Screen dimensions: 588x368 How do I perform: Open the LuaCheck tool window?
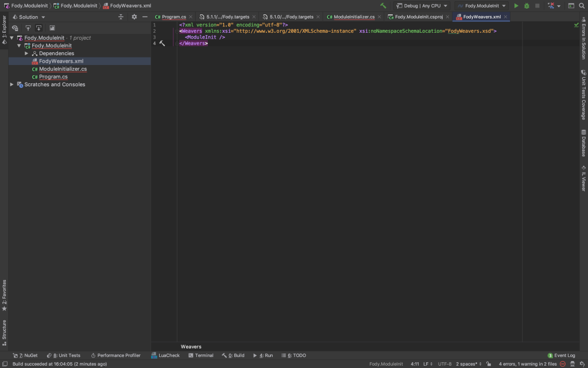click(165, 355)
